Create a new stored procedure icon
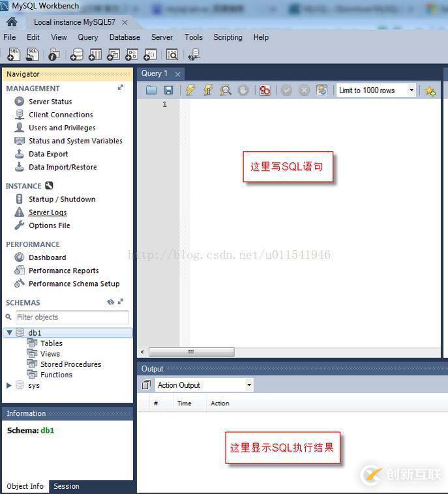 [x=132, y=55]
